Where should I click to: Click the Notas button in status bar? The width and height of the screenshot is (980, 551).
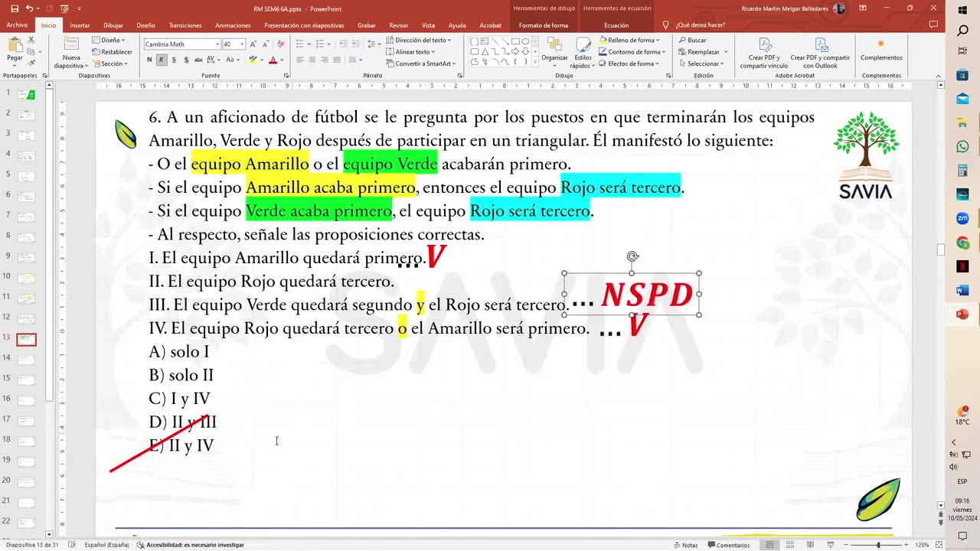685,545
